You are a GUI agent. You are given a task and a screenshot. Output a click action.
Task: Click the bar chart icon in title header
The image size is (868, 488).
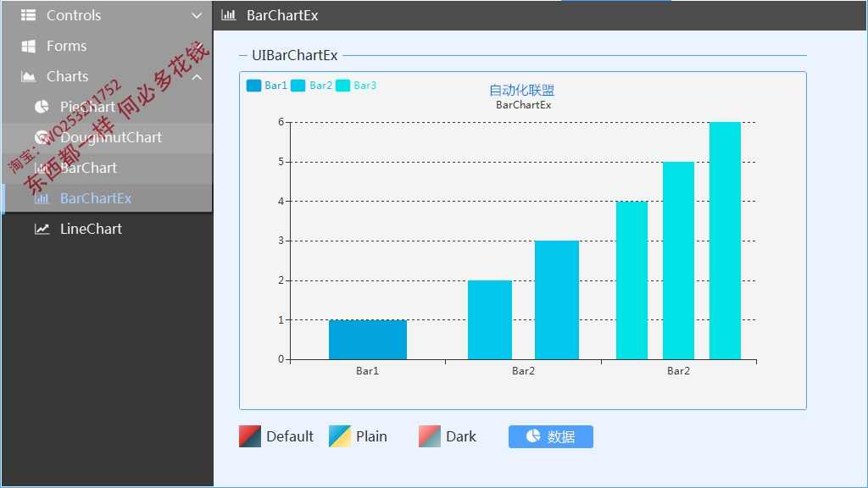[228, 15]
